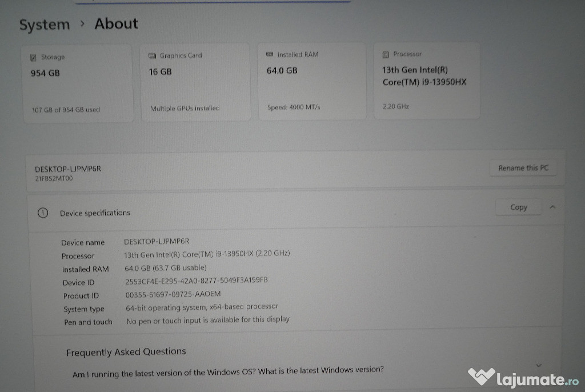Viewport: 585px width, 392px height.
Task: Click the Processor icon
Action: [386, 54]
